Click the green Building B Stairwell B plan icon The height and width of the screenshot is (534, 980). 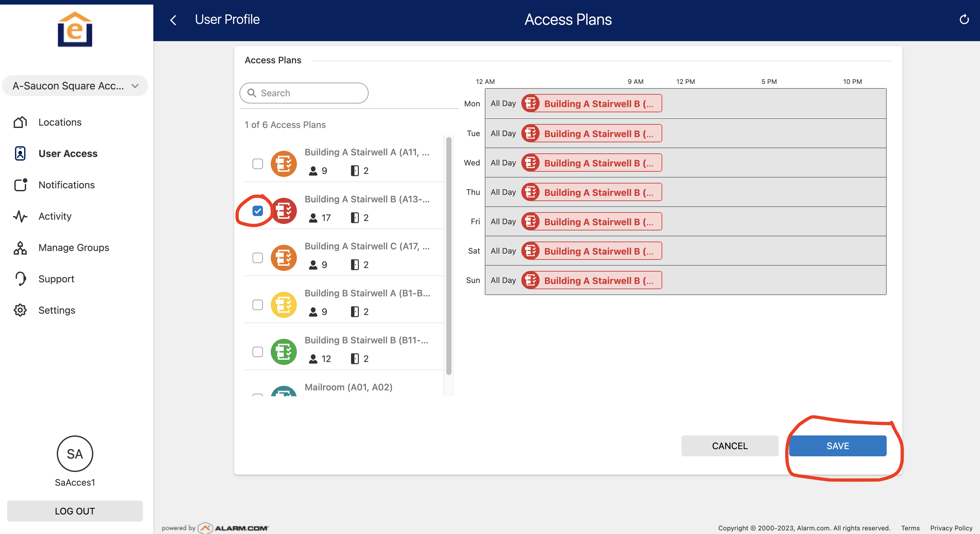click(x=283, y=352)
